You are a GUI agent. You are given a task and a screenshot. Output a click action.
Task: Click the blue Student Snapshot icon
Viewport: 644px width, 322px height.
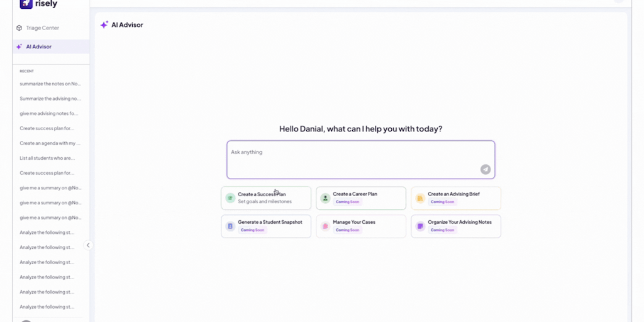point(230,226)
